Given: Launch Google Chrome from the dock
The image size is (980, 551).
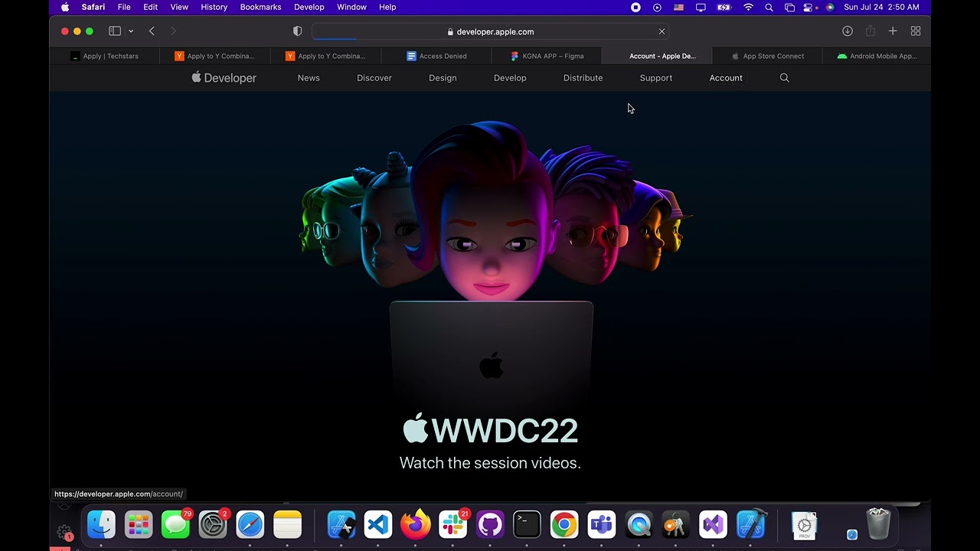Looking at the screenshot, I should (564, 525).
